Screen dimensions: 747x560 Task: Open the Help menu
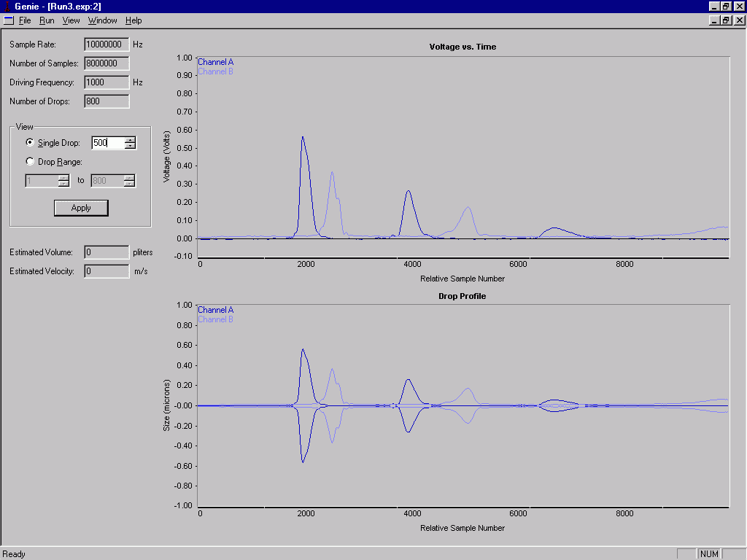[133, 20]
